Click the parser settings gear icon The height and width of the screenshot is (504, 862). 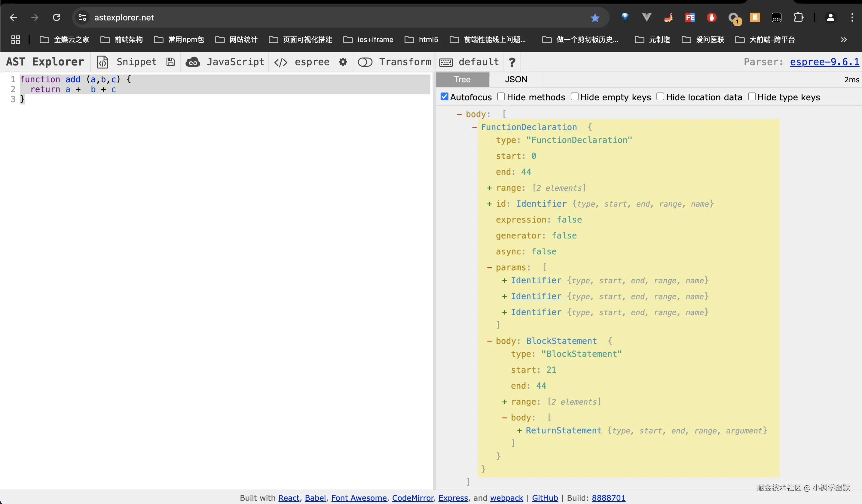[x=343, y=62]
